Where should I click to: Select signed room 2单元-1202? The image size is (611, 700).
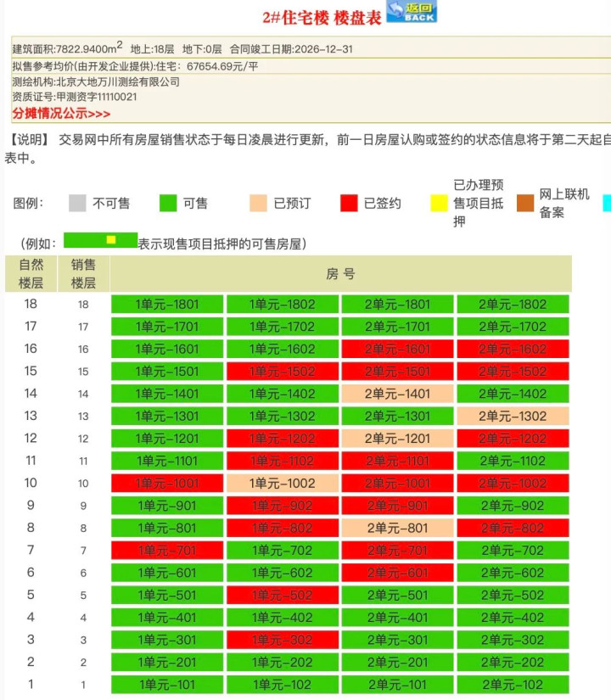pyautogui.click(x=513, y=439)
